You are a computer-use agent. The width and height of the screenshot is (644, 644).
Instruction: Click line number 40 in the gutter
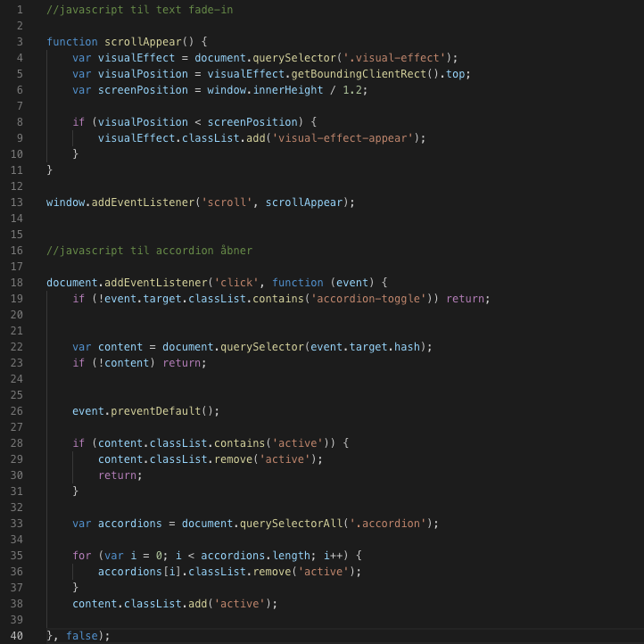point(17,636)
